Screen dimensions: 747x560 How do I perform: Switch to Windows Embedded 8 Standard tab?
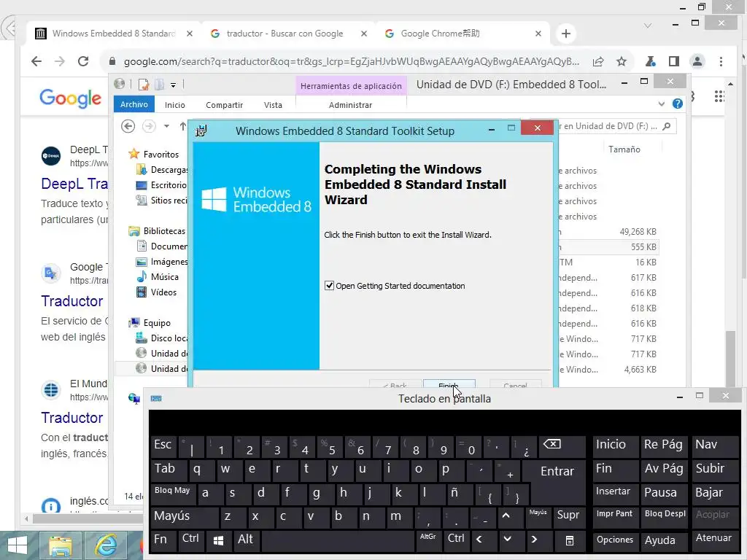[x=113, y=34]
